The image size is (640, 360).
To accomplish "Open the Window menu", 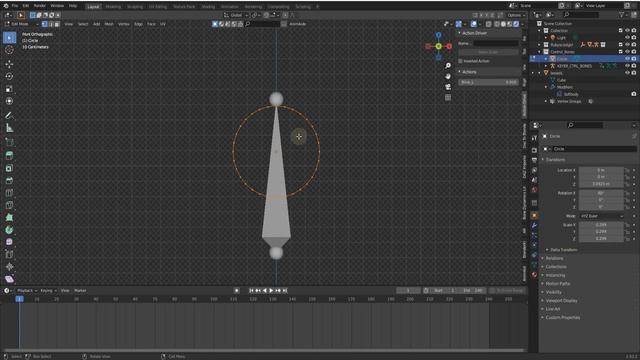I will [57, 6].
